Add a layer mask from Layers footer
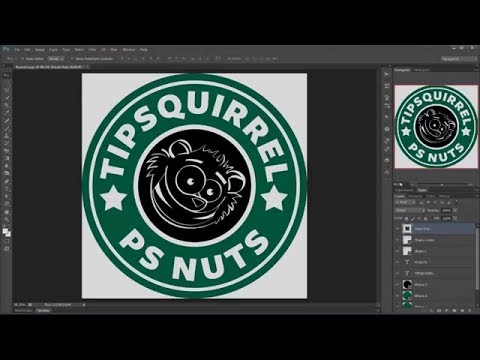Viewport: 480px width, 360px height. 439,310
